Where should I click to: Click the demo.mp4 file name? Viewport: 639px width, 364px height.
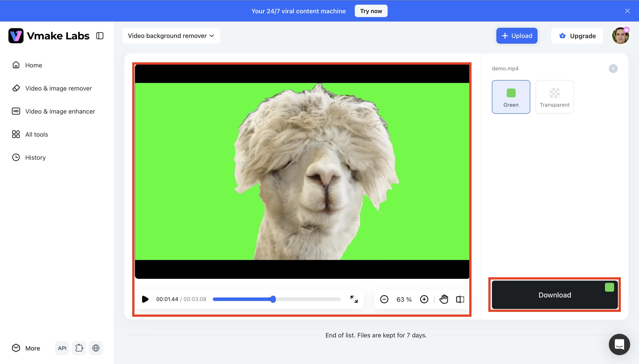505,69
